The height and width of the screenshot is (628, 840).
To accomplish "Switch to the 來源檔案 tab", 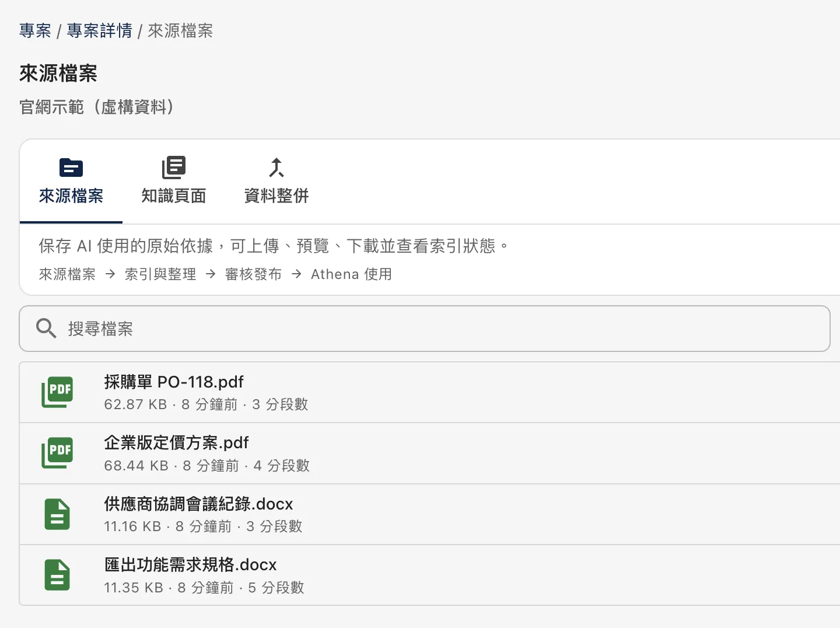I will coord(71,181).
